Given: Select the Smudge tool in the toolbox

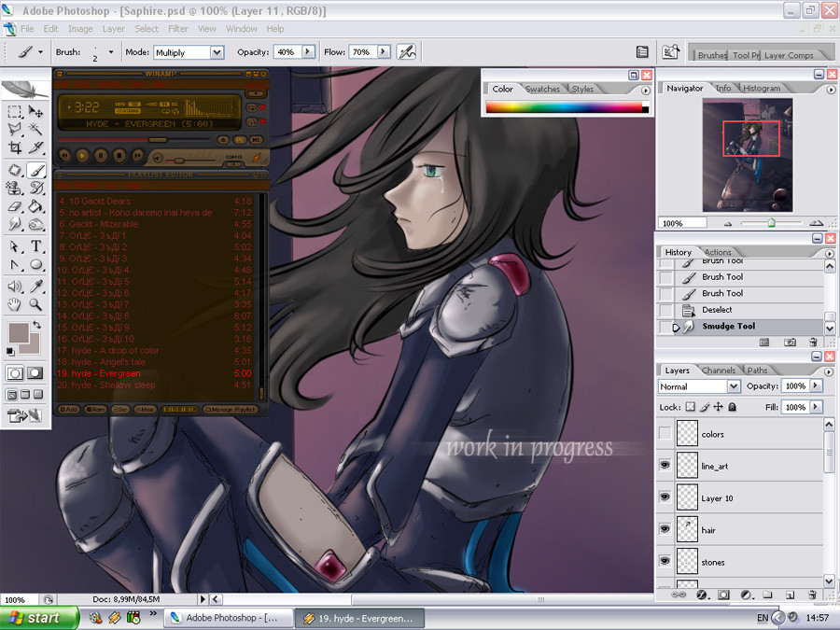Looking at the screenshot, I should pyautogui.click(x=15, y=224).
